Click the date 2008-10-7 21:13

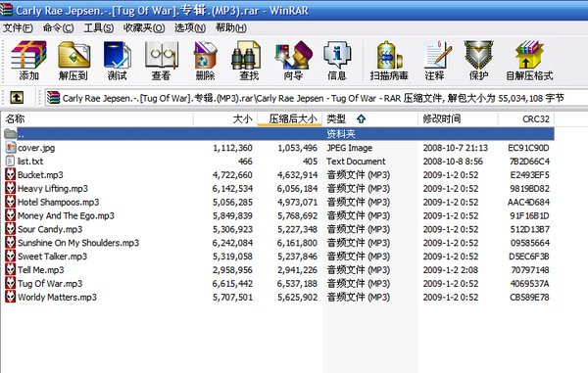tap(456, 148)
